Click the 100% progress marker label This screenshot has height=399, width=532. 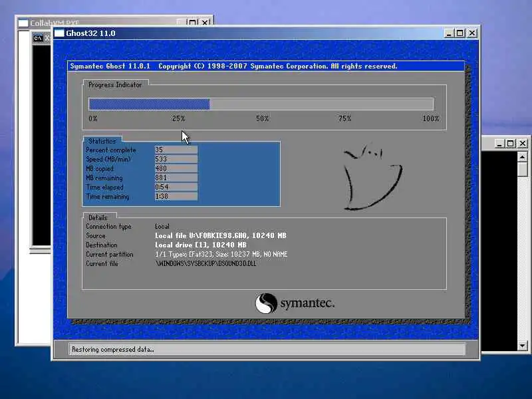(430, 118)
